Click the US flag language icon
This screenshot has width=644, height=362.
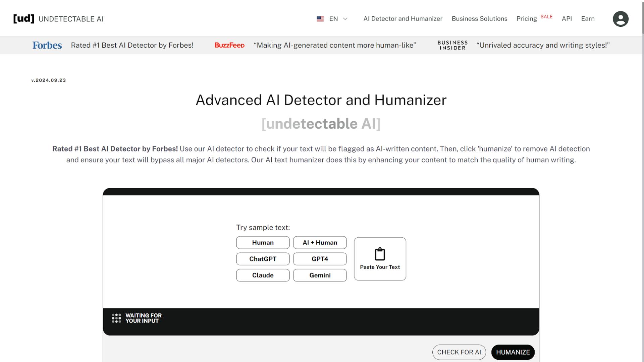tap(320, 19)
